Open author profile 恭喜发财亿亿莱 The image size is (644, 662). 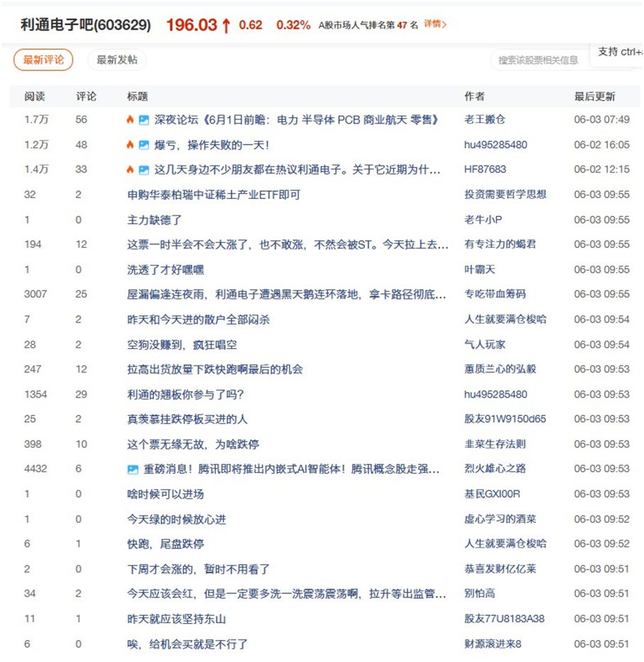(x=500, y=570)
